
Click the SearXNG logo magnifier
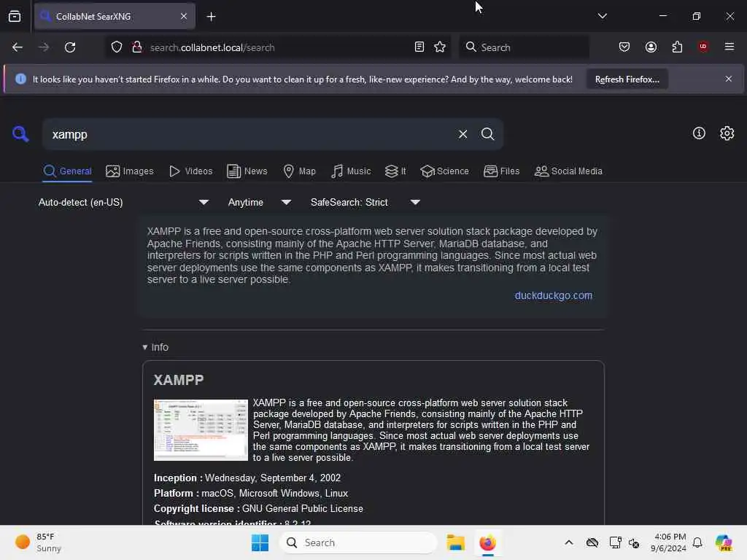point(20,134)
